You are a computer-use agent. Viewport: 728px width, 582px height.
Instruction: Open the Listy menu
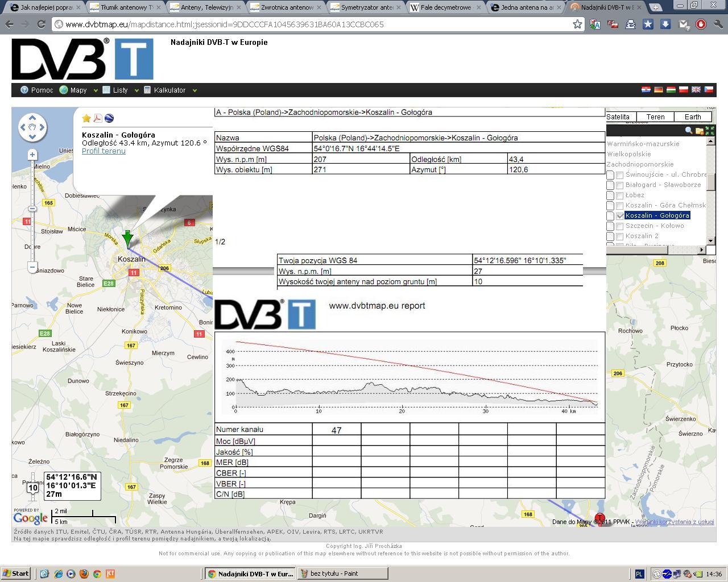point(116,90)
